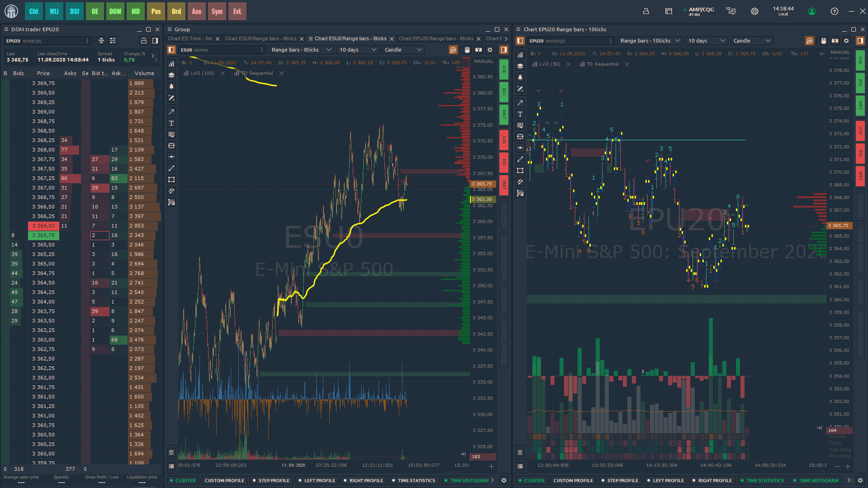
Task: Open indicators icon in EPU20 chart toolbar
Action: coord(520,55)
